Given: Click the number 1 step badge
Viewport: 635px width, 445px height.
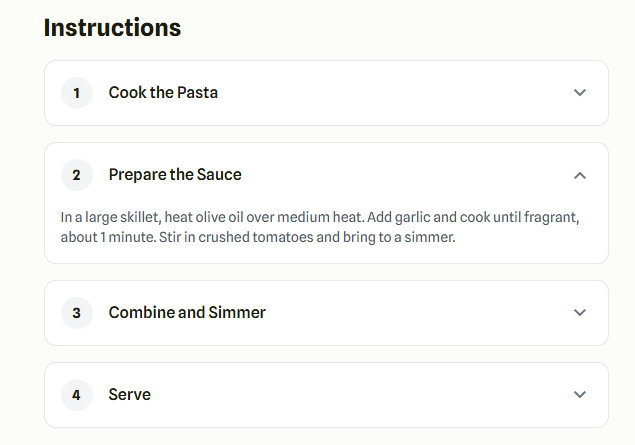Looking at the screenshot, I should 77,93.
